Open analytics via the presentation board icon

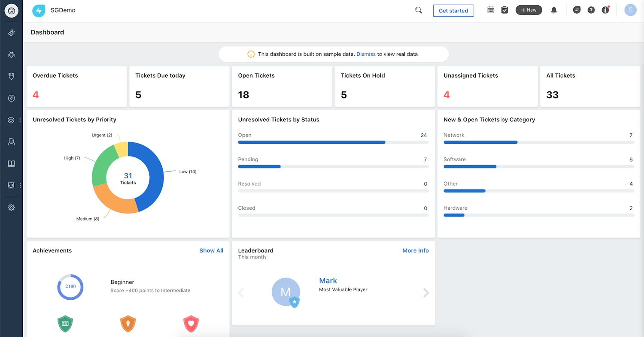[12, 185]
